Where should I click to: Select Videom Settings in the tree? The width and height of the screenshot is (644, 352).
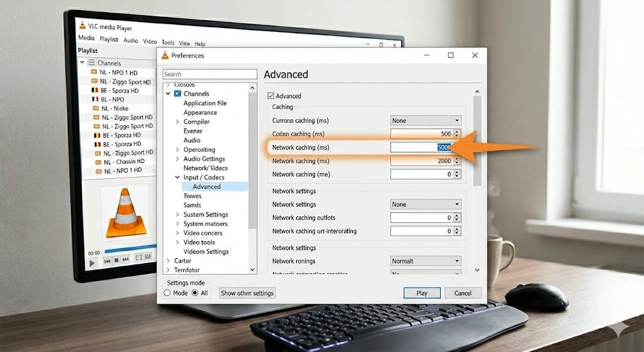click(x=206, y=251)
